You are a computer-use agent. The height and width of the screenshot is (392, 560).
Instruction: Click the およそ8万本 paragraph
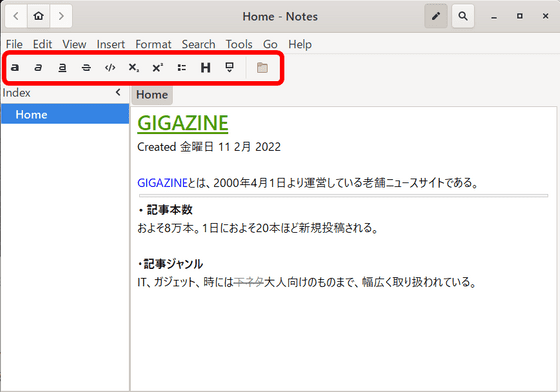point(258,228)
